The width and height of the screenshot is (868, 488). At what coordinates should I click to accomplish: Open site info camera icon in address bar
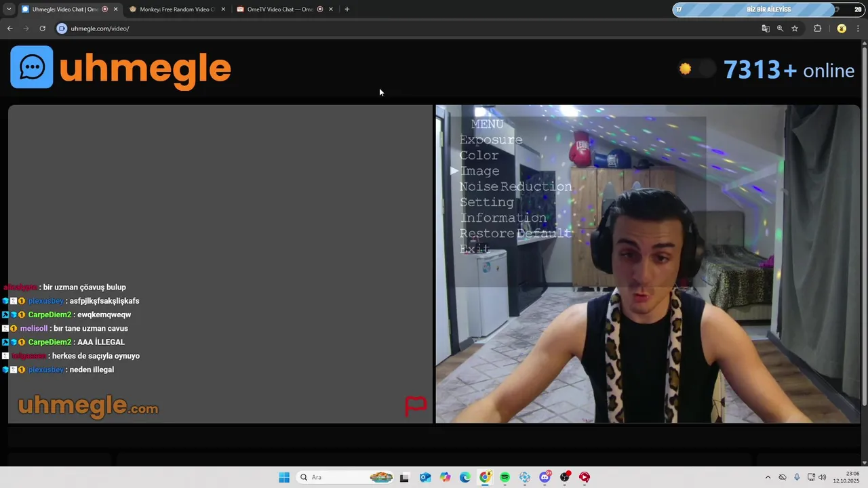[62, 28]
